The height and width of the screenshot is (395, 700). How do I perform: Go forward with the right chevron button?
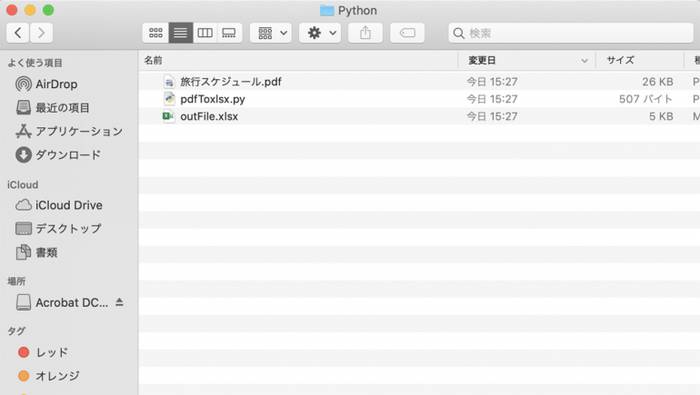(41, 33)
